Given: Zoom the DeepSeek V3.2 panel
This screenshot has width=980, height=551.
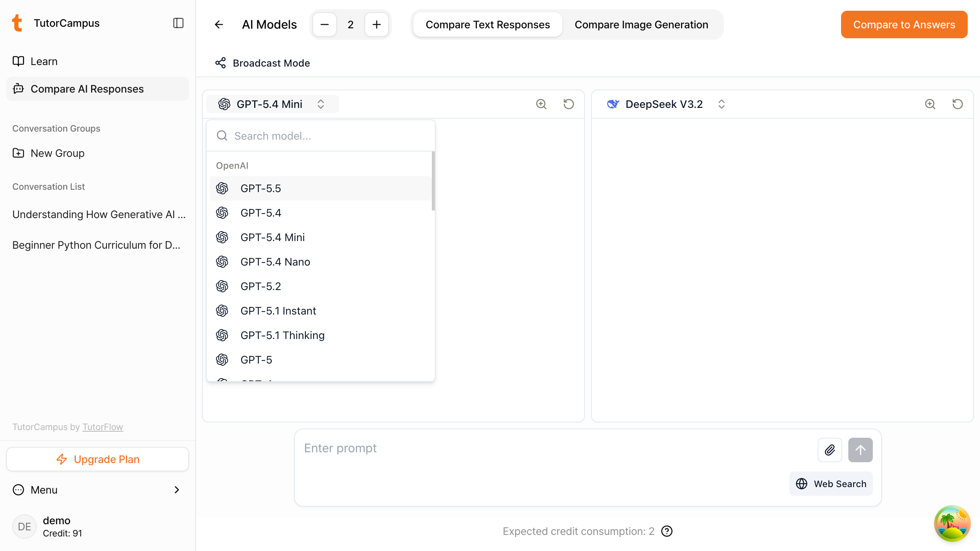Looking at the screenshot, I should point(930,104).
